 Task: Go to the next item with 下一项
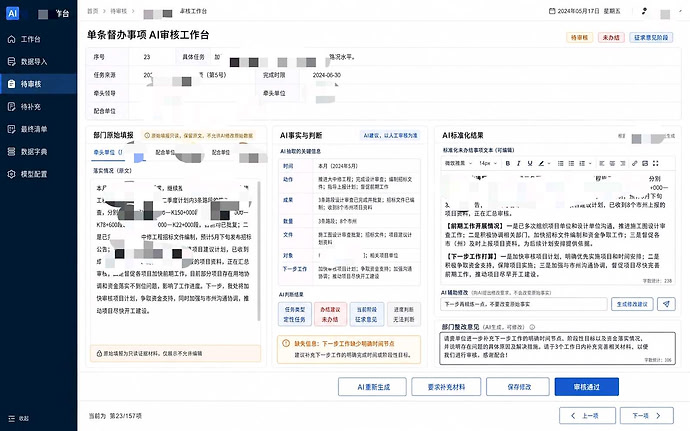click(x=646, y=416)
